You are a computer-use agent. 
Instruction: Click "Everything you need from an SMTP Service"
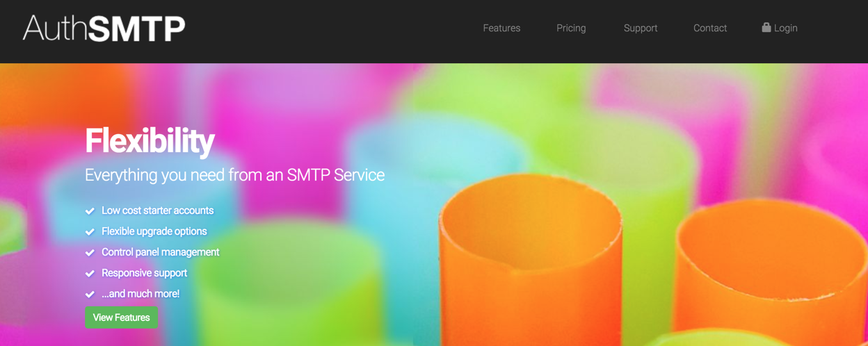(234, 175)
